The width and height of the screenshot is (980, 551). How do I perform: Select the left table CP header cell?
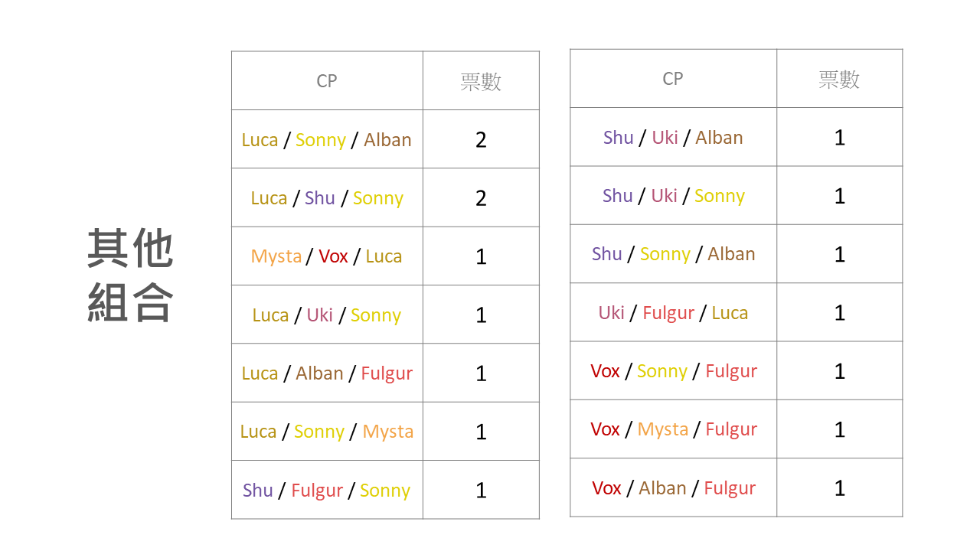point(327,80)
